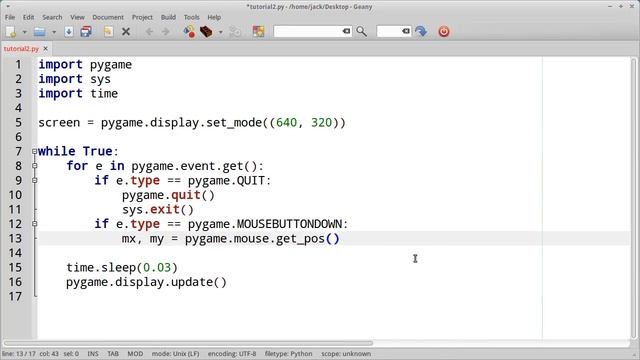Compile the current file

point(189,31)
